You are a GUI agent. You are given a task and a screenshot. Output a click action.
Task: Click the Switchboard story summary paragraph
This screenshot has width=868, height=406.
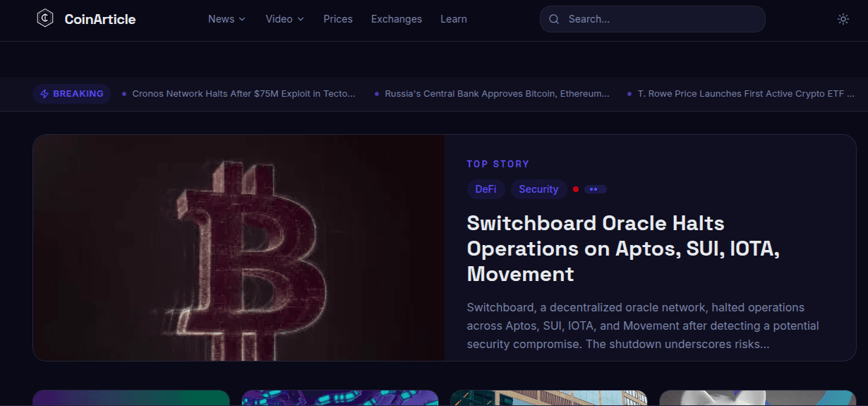point(643,326)
